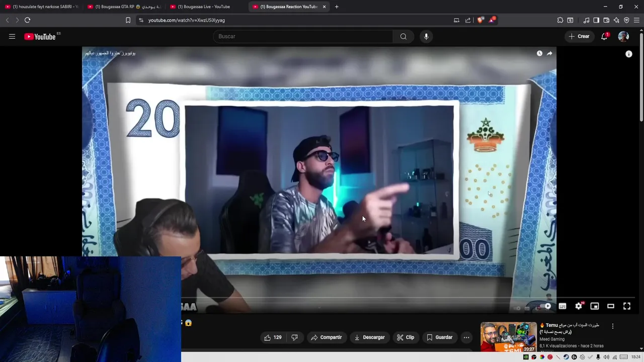Click the search magnifier button
644x362 pixels.
pos(403,36)
